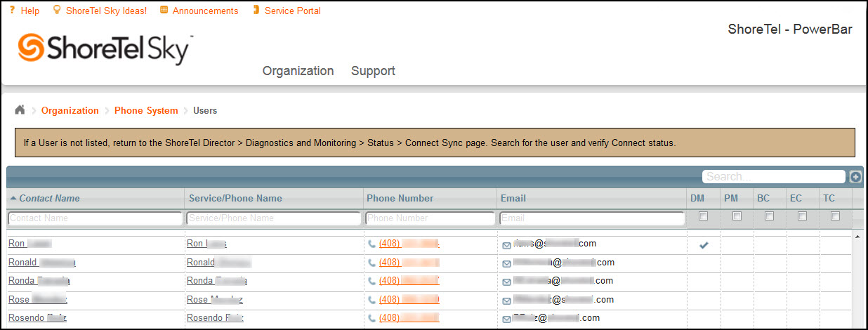Click envelope icon in Ron's email cell

coord(506,246)
